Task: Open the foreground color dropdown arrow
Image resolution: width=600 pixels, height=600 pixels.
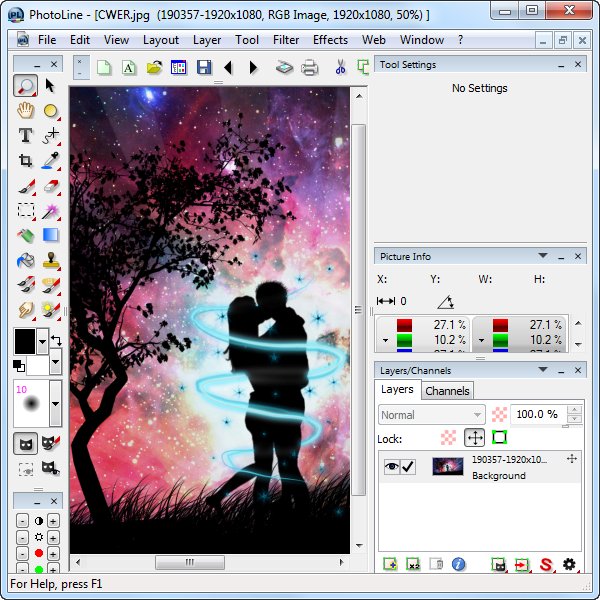Action: [42, 341]
